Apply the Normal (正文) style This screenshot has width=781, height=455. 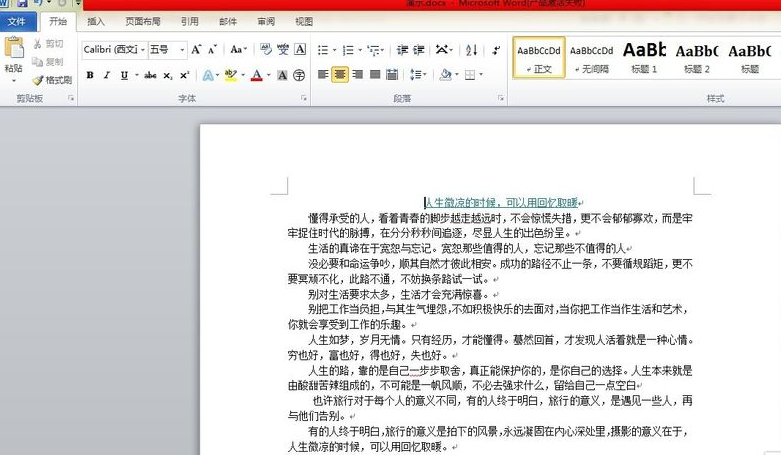pyautogui.click(x=539, y=57)
